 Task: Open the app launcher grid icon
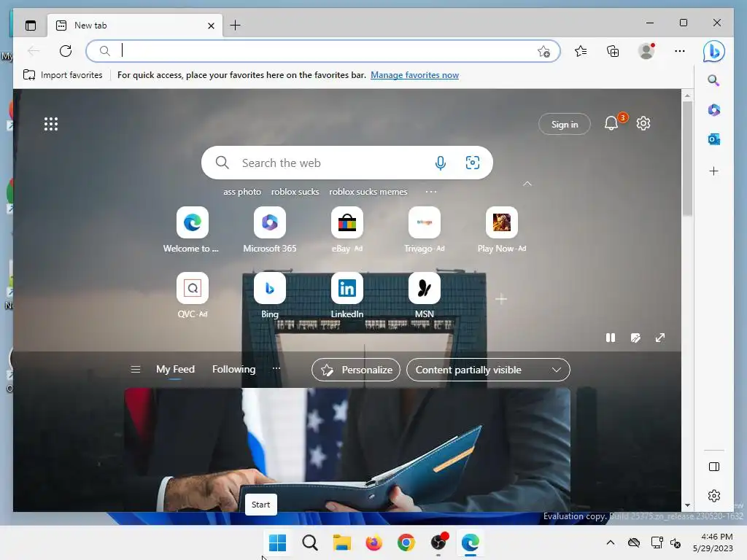(51, 124)
